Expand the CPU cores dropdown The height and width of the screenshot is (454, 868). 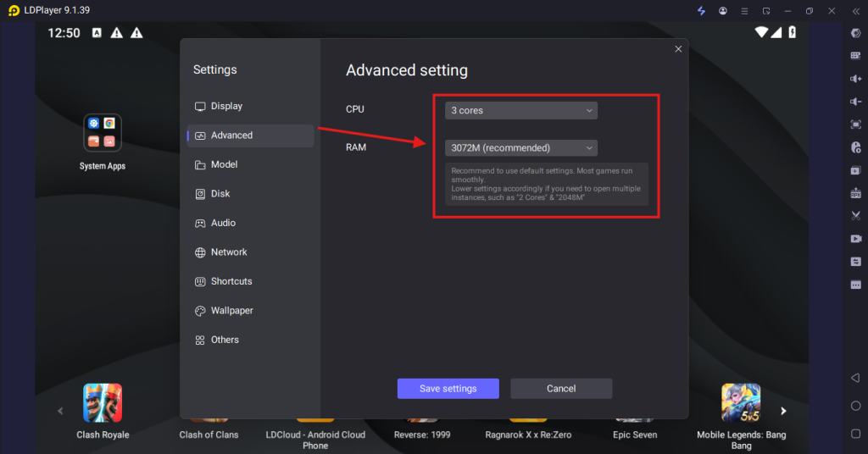521,111
